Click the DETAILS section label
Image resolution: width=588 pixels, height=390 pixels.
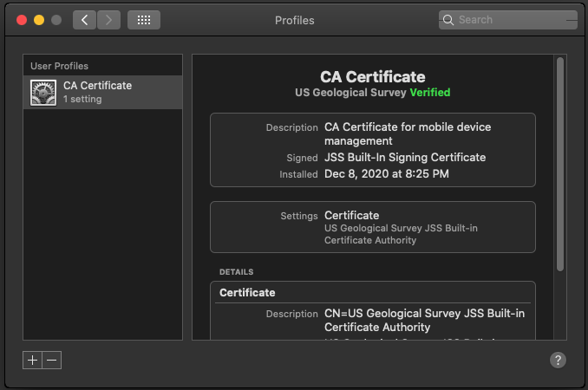(x=236, y=272)
